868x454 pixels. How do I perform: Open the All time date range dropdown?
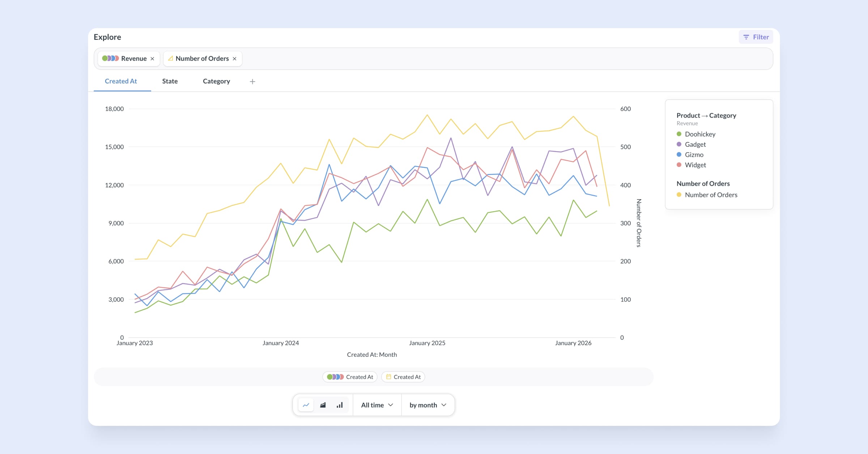coord(376,405)
